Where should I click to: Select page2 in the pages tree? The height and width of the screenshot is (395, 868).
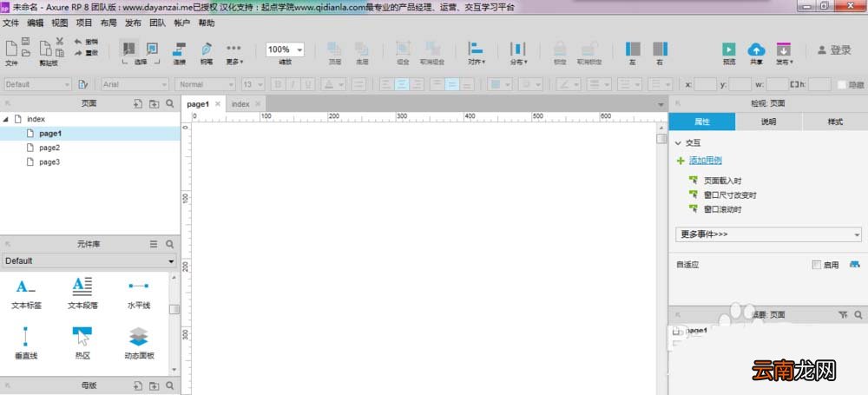[49, 148]
